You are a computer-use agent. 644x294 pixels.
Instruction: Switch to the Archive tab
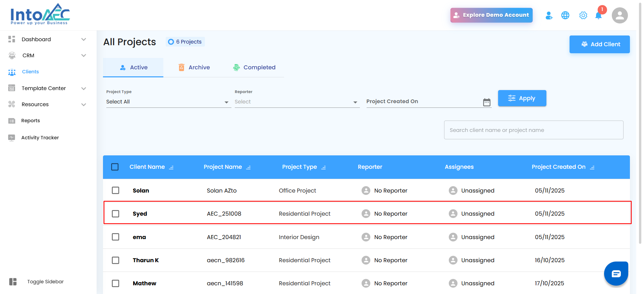(x=194, y=67)
